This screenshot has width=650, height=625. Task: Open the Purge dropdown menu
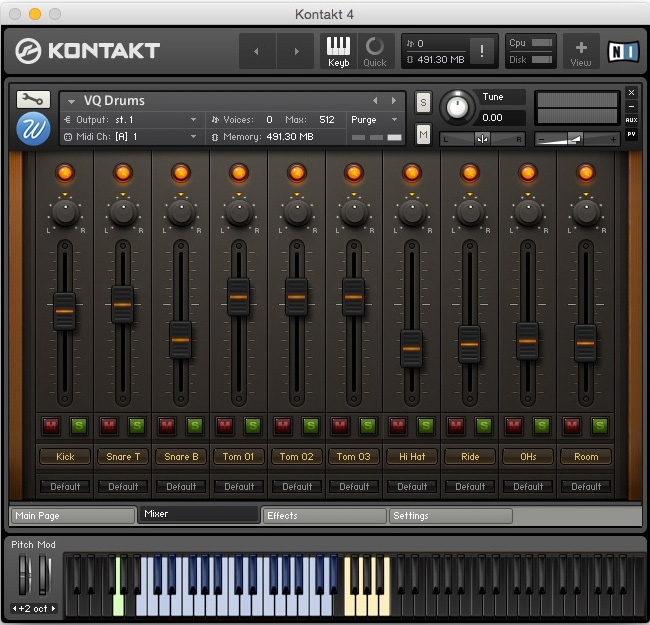click(x=376, y=119)
